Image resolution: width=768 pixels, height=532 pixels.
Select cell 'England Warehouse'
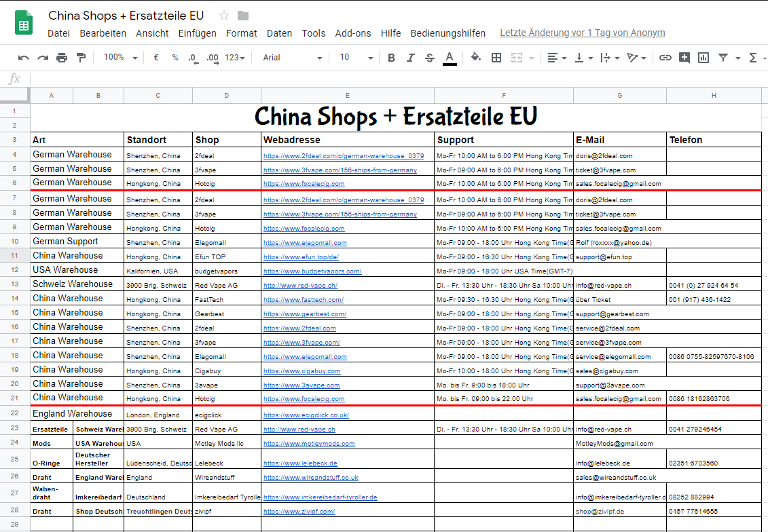click(77, 414)
